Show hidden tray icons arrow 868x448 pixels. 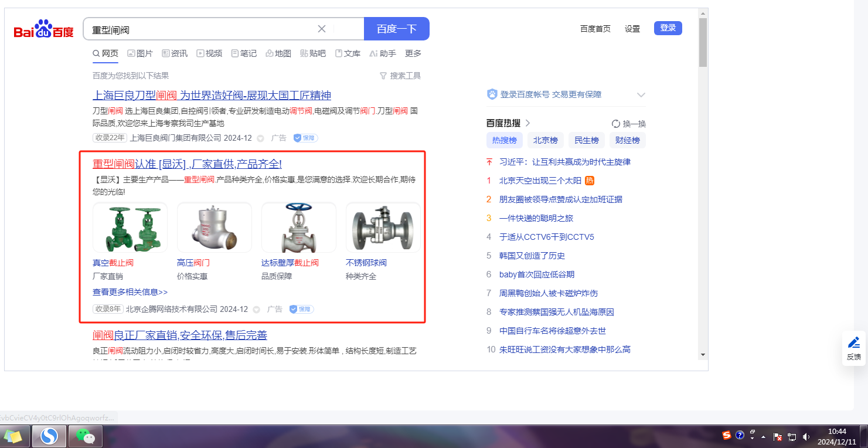click(x=763, y=437)
